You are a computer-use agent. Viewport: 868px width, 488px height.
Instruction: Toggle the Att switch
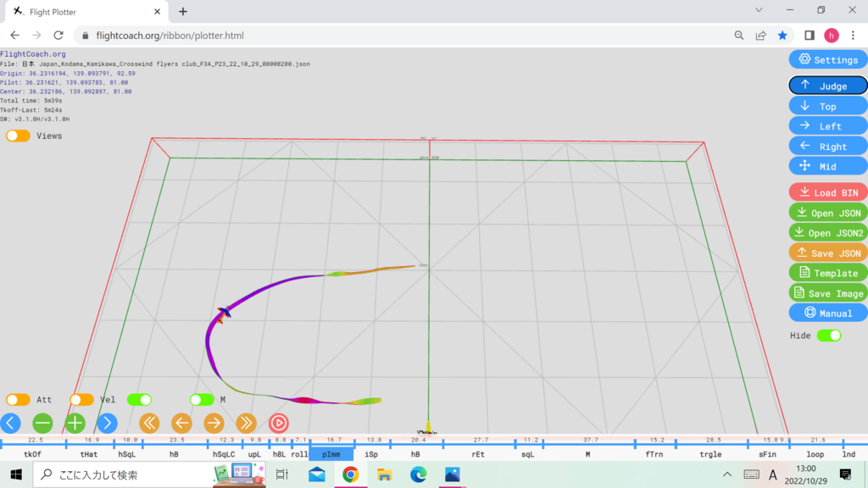point(18,400)
